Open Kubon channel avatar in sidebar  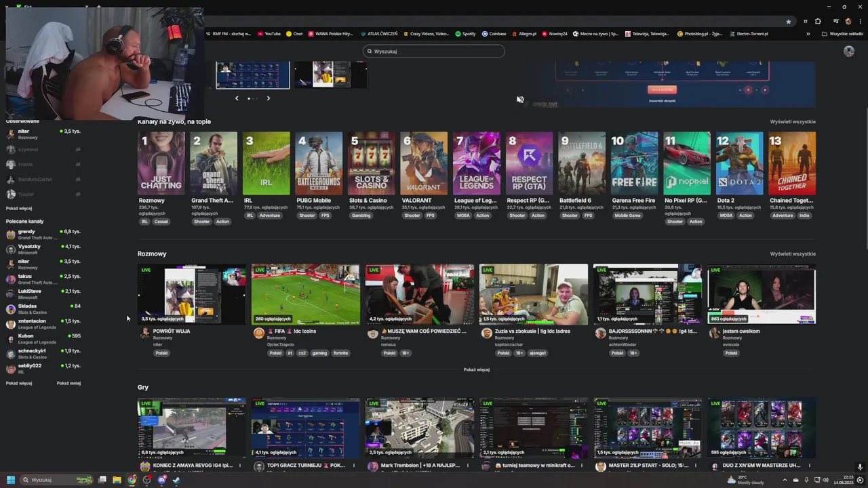pyautogui.click(x=11, y=339)
